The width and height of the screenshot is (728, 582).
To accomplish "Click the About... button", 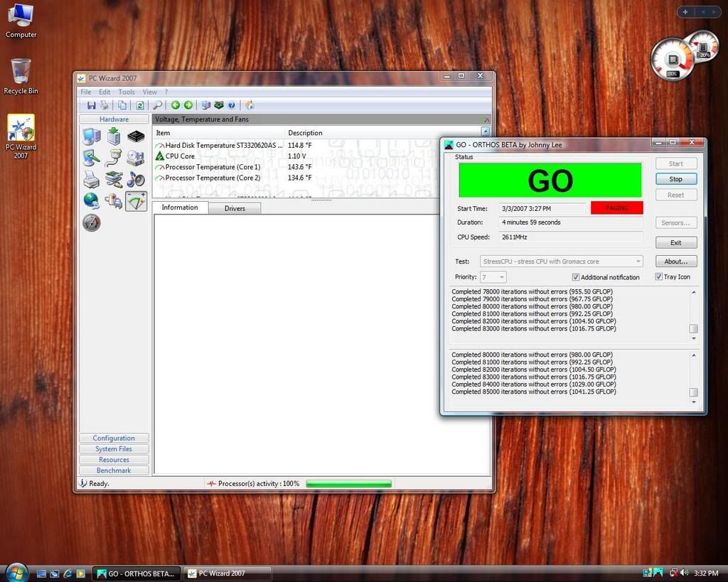I will click(x=675, y=262).
